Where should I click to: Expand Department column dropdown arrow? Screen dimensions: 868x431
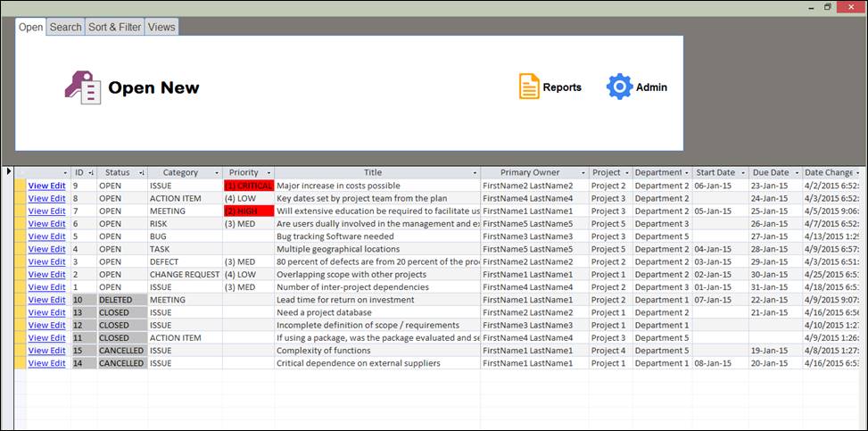coord(687,173)
